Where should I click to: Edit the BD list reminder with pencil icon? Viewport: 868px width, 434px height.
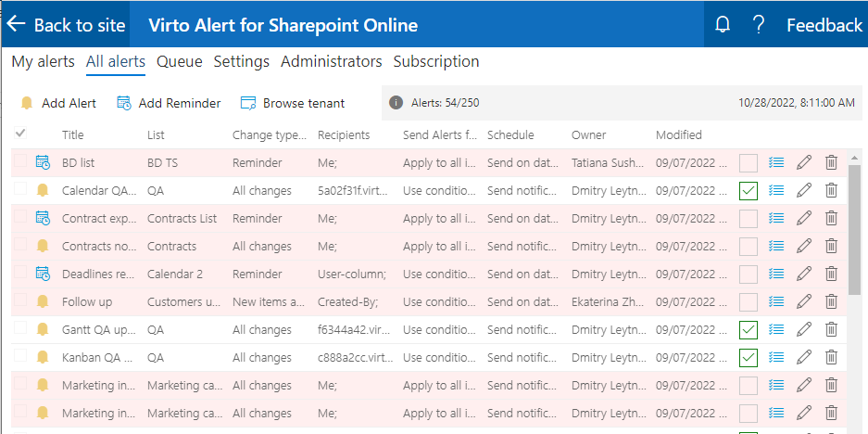[804, 162]
